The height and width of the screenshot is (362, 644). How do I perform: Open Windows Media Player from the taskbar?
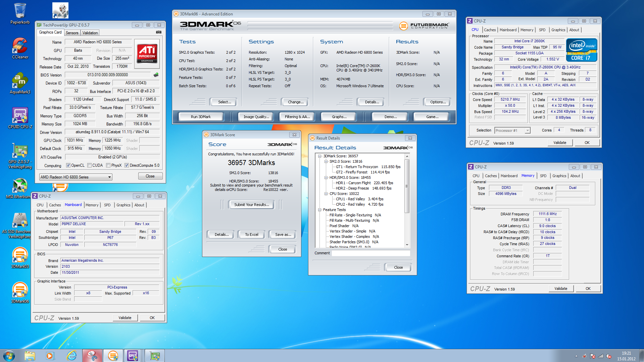pos(50,356)
